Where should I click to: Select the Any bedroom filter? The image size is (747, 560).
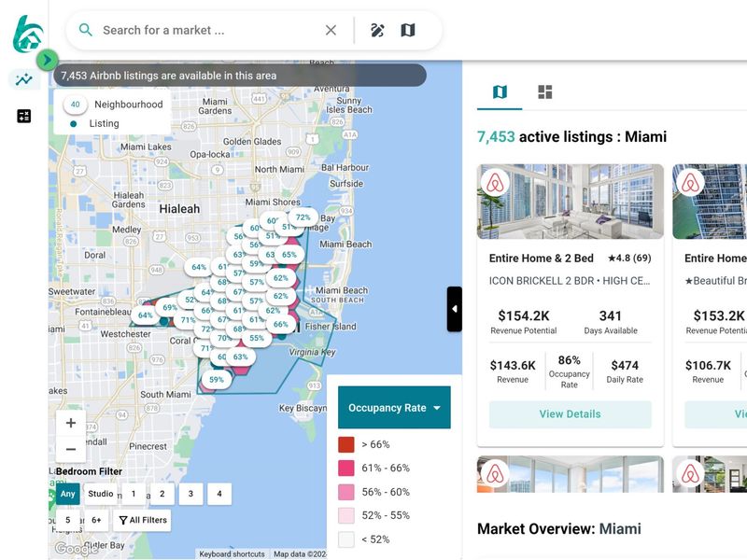point(67,494)
